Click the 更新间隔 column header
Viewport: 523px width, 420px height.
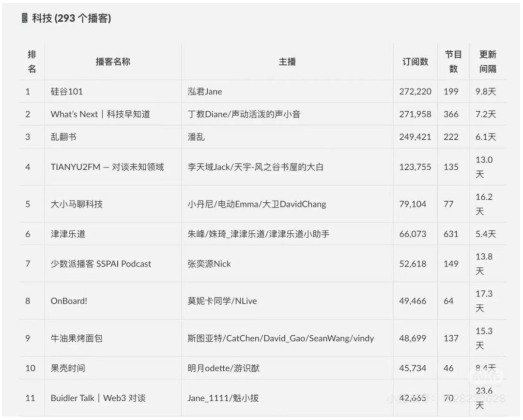click(488, 61)
